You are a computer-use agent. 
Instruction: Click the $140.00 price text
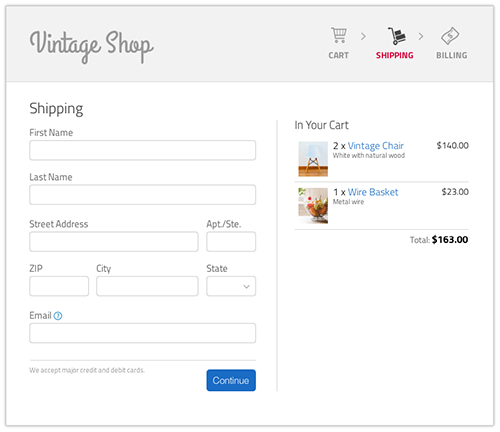tap(453, 145)
